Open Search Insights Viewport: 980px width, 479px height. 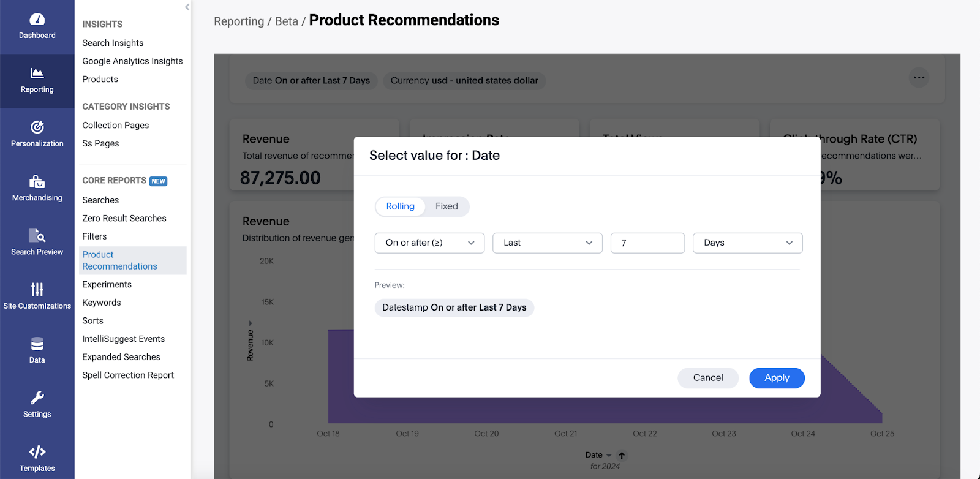(x=113, y=43)
